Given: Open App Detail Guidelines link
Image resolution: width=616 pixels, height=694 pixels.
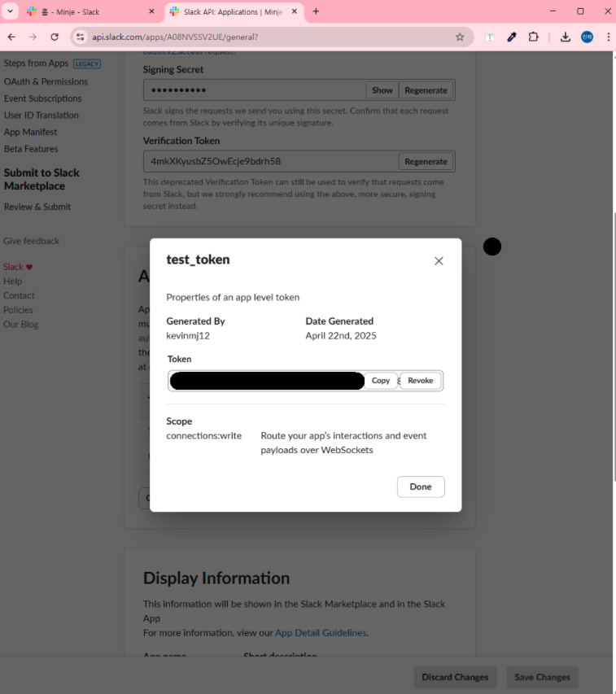Looking at the screenshot, I should 321,633.
